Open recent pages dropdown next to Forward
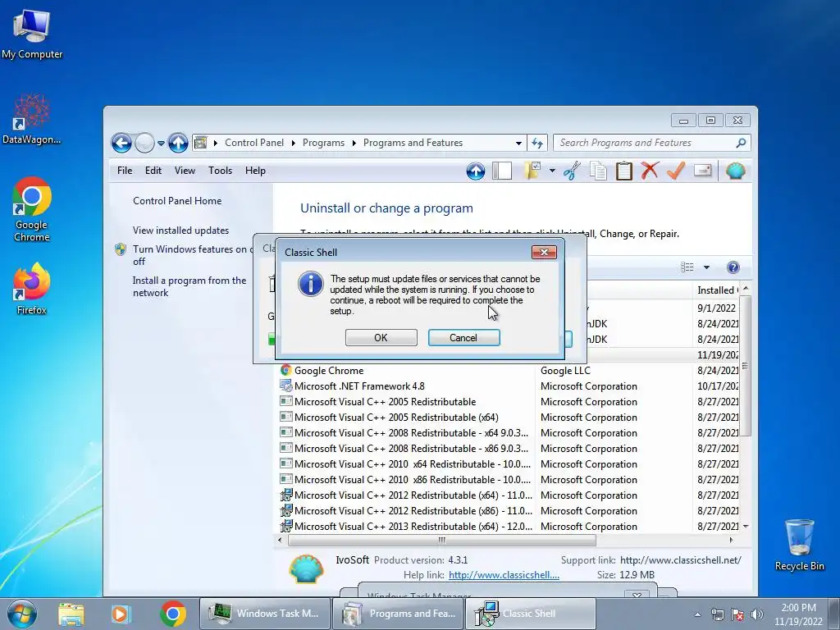 [x=161, y=143]
